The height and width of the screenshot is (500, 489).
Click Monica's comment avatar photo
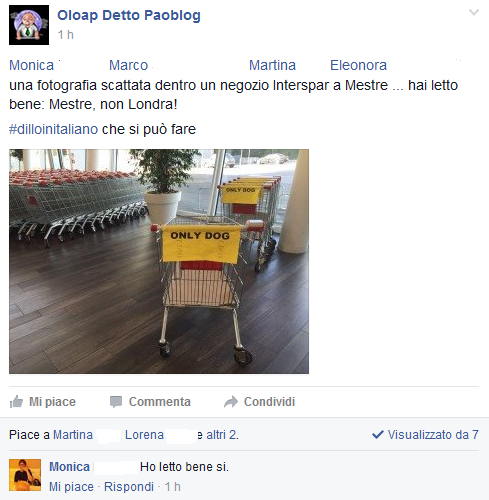[25, 475]
